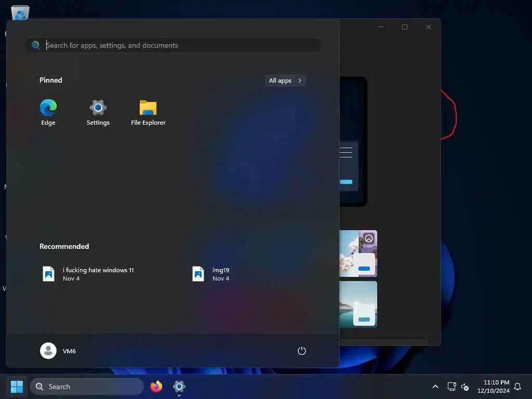Open the clock and date flyout
The image size is (532, 399).
pos(494,387)
